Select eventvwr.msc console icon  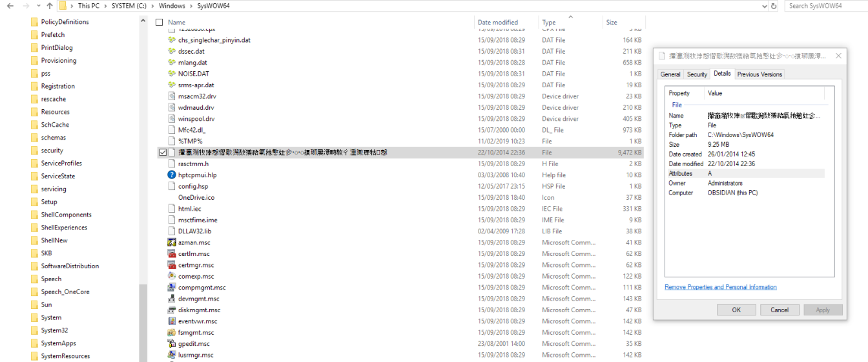(172, 321)
